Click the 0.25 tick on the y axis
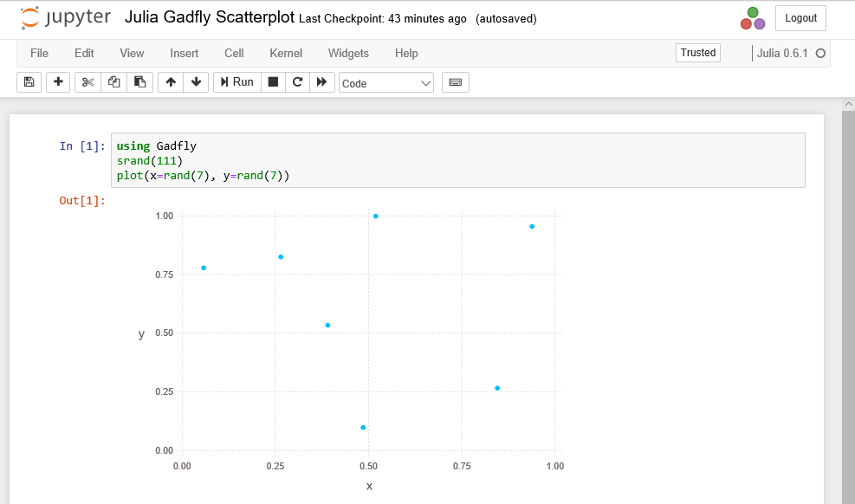The width and height of the screenshot is (855, 504). pos(164,391)
